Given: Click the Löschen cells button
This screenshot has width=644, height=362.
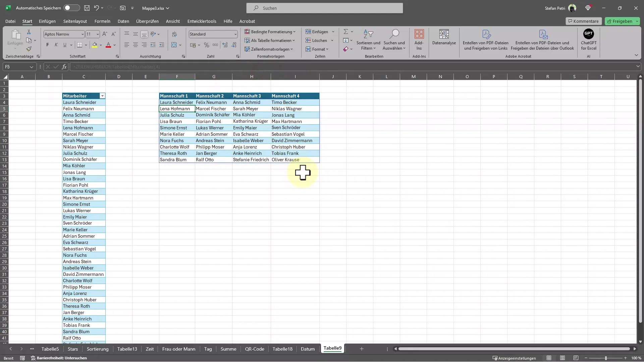Looking at the screenshot, I should click(x=316, y=41).
